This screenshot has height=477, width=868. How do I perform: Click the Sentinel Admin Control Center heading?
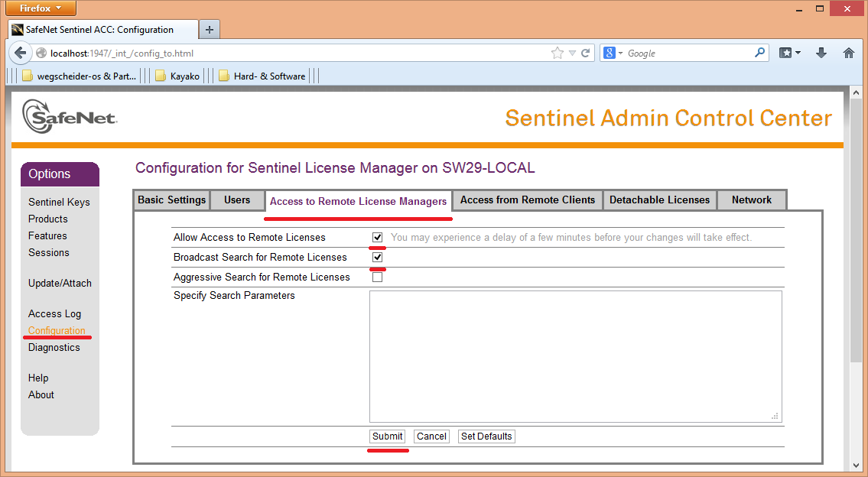[x=668, y=118]
